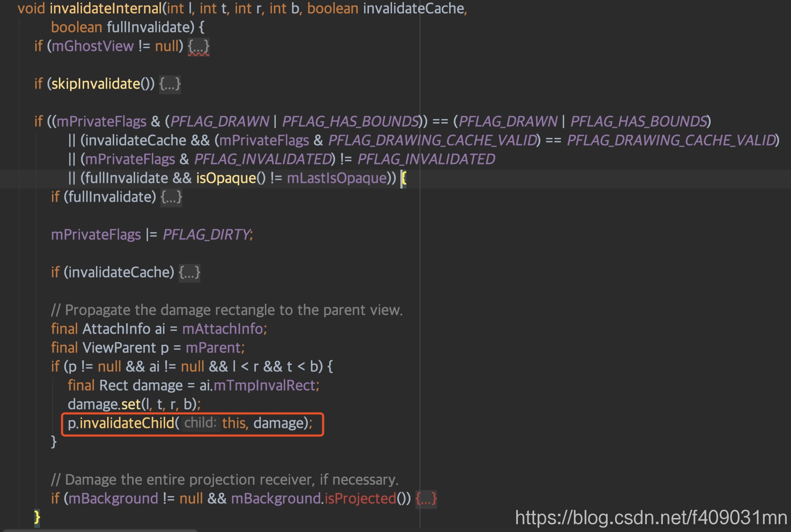This screenshot has width=791, height=532.
Task: Click the 'Propagate the damage rectangle' comment
Action: click(227, 310)
